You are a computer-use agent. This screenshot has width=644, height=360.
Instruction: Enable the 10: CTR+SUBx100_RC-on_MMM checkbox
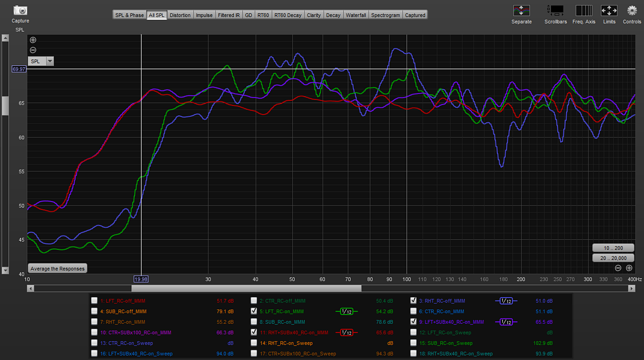94,332
